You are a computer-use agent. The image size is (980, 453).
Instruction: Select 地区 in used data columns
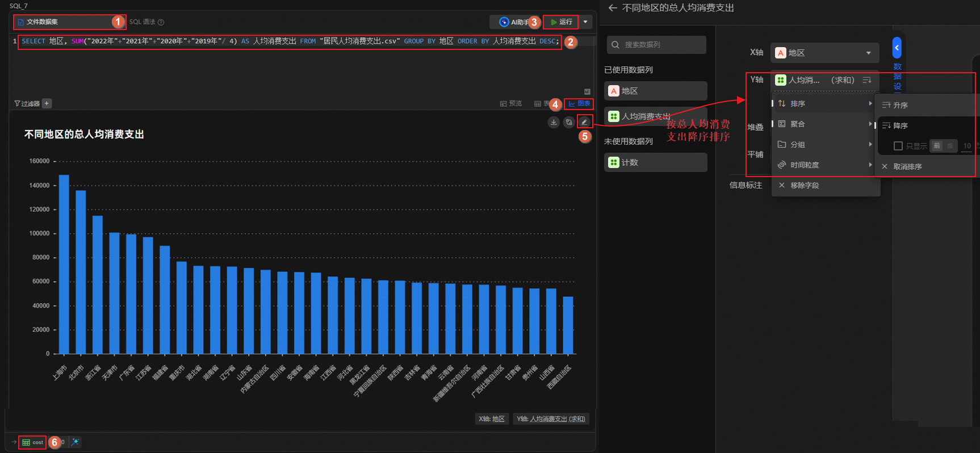coord(656,91)
